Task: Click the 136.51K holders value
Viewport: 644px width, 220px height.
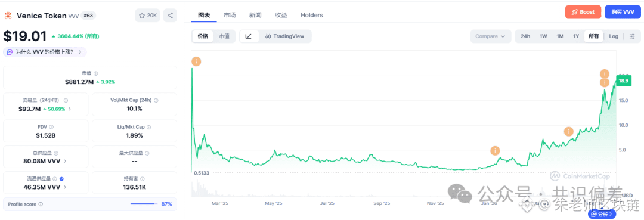Action: pyautogui.click(x=134, y=187)
